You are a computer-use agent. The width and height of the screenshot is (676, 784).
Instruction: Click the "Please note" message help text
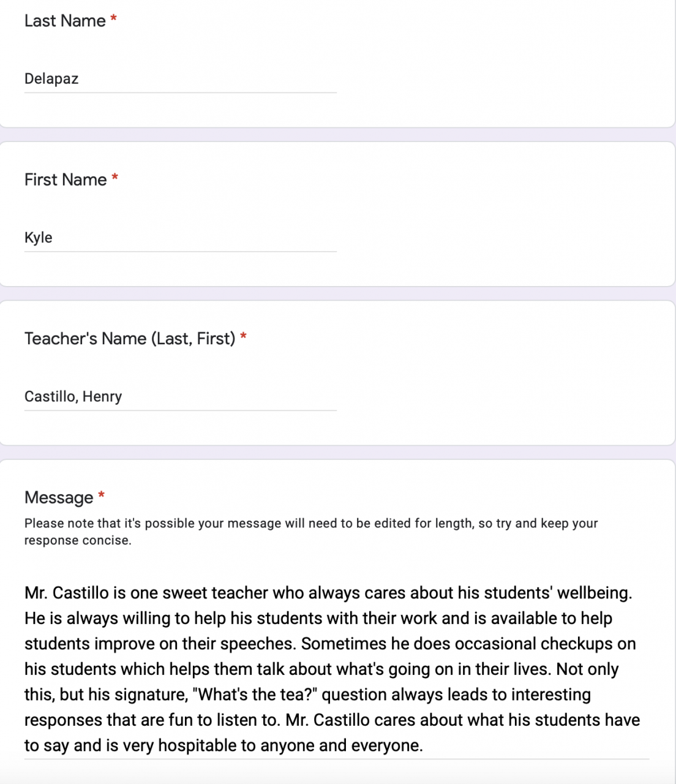pos(310,532)
